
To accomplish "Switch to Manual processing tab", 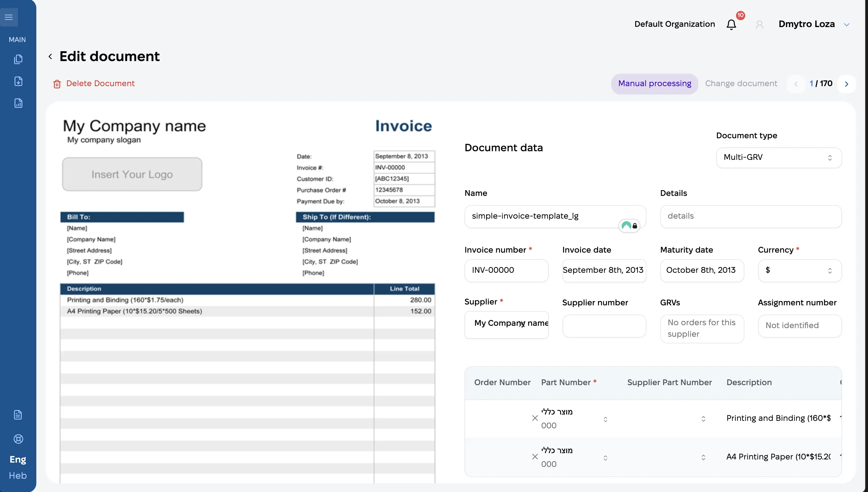I will pos(654,84).
